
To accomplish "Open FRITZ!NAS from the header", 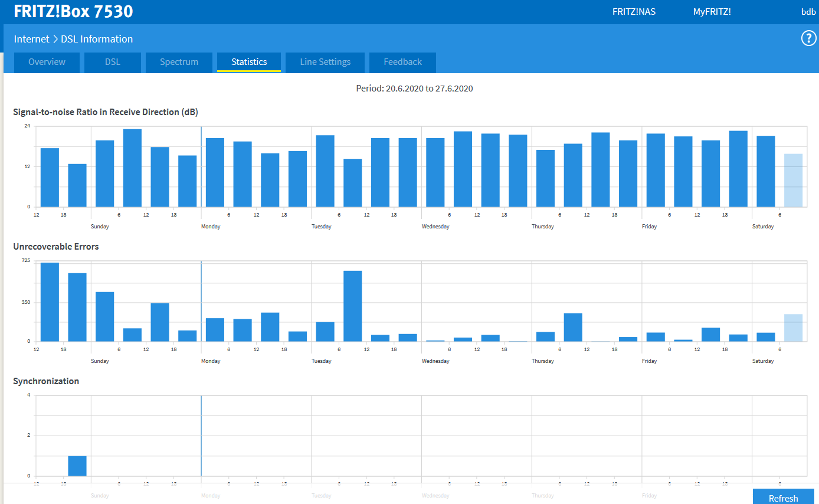I will [634, 11].
